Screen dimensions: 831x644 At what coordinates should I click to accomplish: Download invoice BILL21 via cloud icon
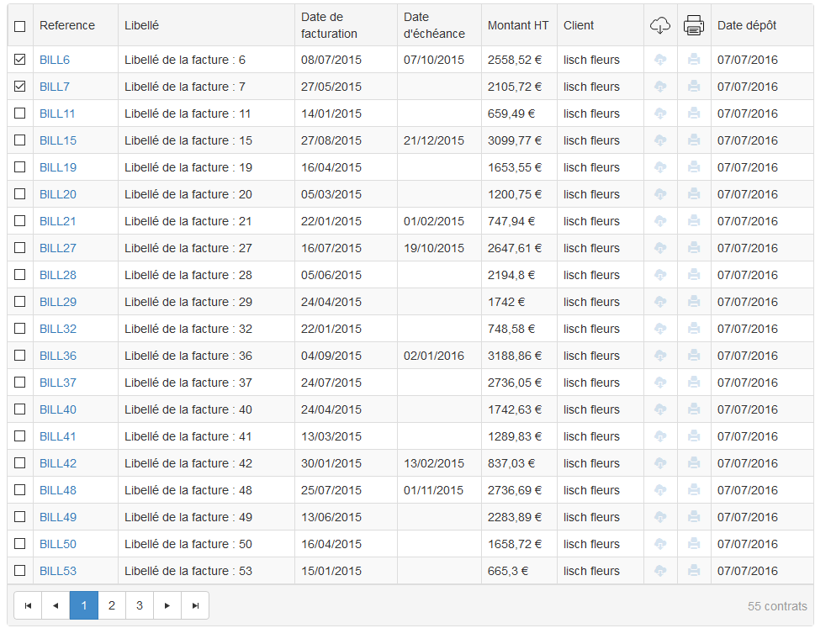659,221
